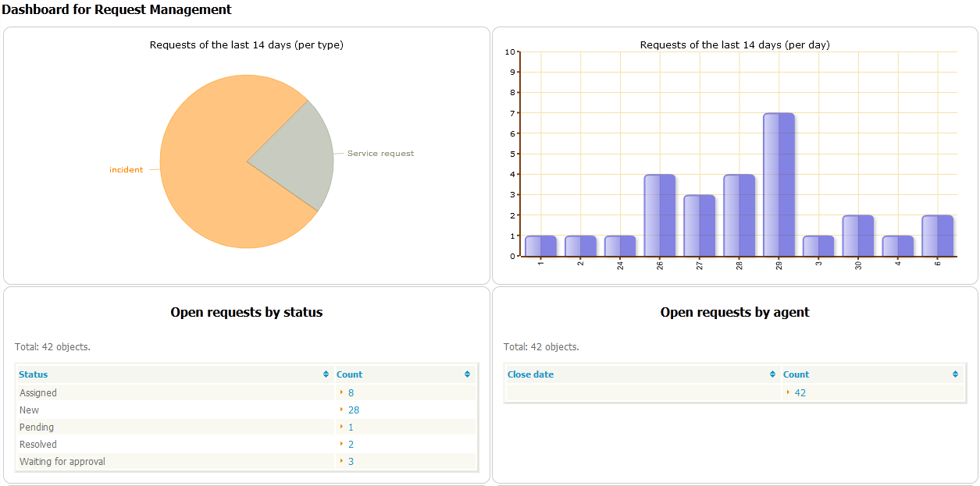The width and height of the screenshot is (980, 486).
Task: Click the tallest bar for day 29
Action: (779, 185)
